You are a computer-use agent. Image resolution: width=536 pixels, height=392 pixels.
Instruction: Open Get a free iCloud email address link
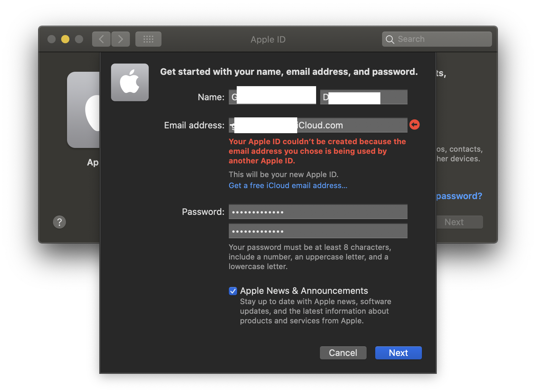tap(288, 186)
